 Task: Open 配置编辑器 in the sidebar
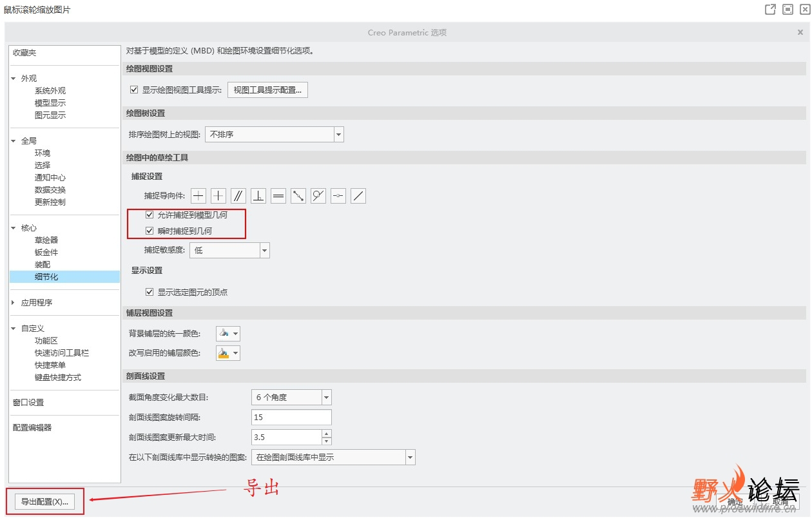32,428
